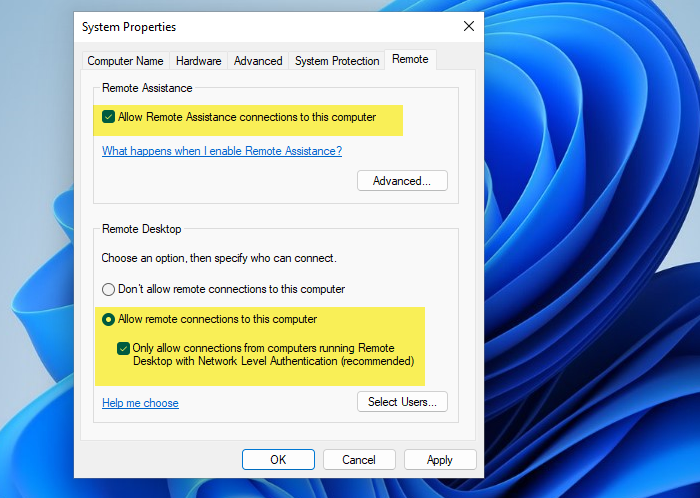Open What happens when I enable Remote Assistance link
Image resolution: width=700 pixels, height=498 pixels.
coord(222,151)
